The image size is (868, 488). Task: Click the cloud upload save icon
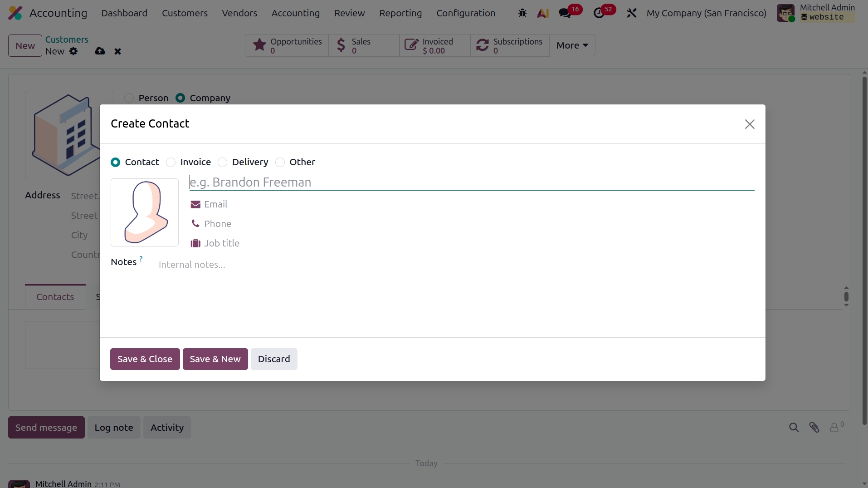tap(100, 51)
